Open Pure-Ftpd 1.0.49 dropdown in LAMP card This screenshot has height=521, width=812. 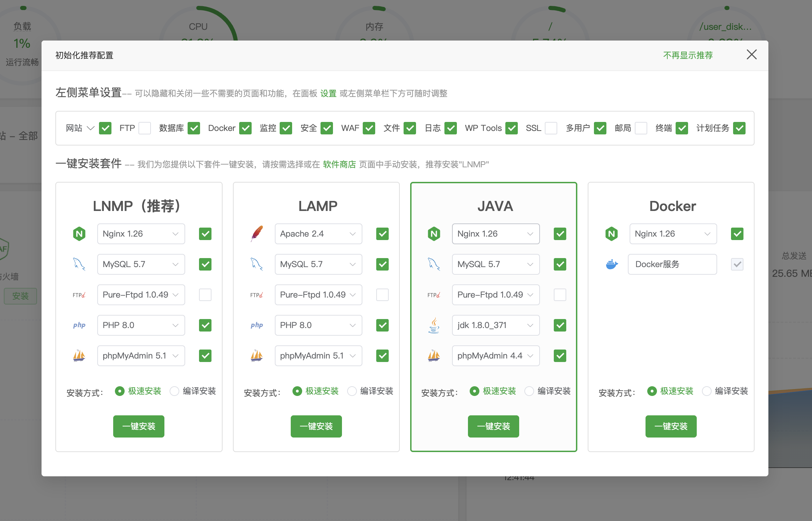pyautogui.click(x=318, y=295)
